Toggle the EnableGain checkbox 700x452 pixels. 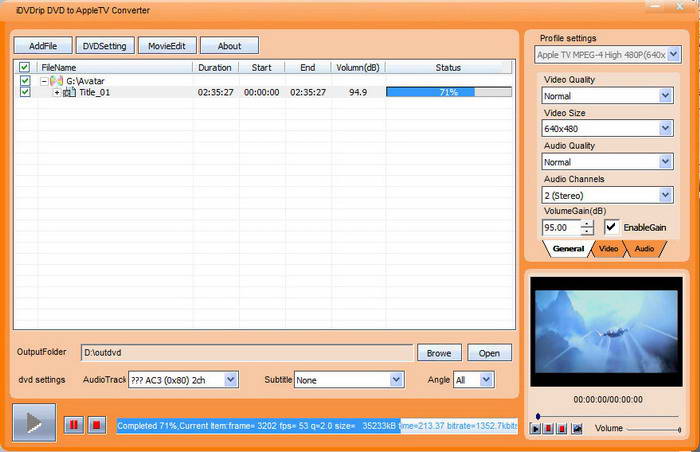point(611,227)
